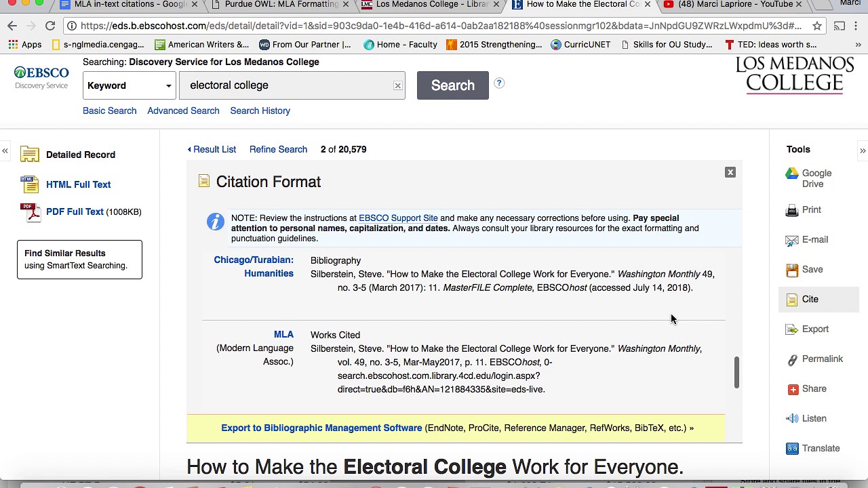868x488 pixels.
Task: Click the E-mail tool icon
Action: point(792,240)
